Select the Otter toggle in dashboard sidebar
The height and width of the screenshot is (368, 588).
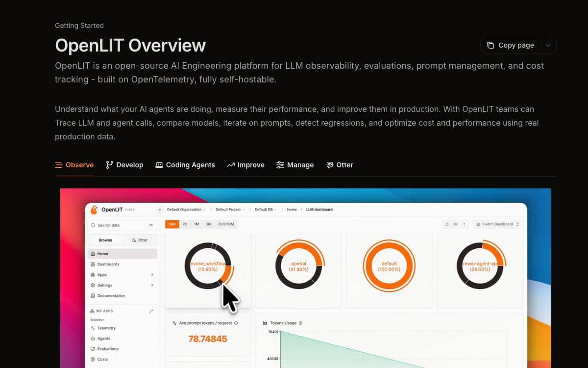click(x=140, y=240)
